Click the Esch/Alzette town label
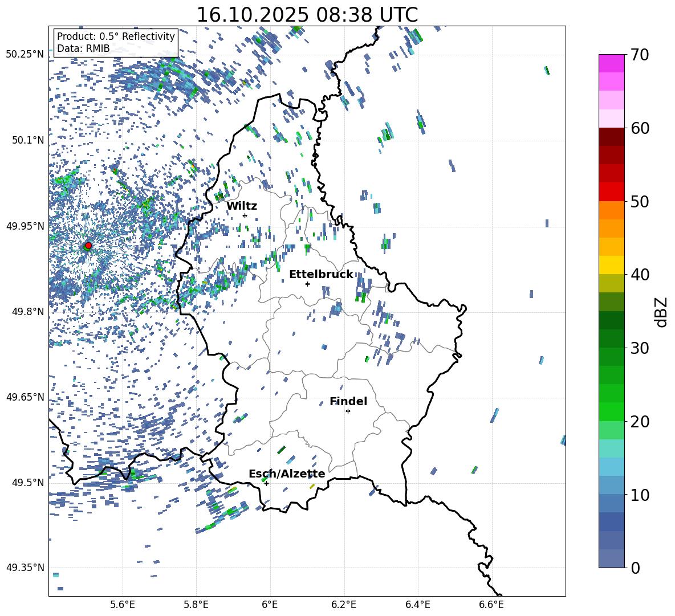Viewport: 675px width, 616px height. click(x=287, y=474)
